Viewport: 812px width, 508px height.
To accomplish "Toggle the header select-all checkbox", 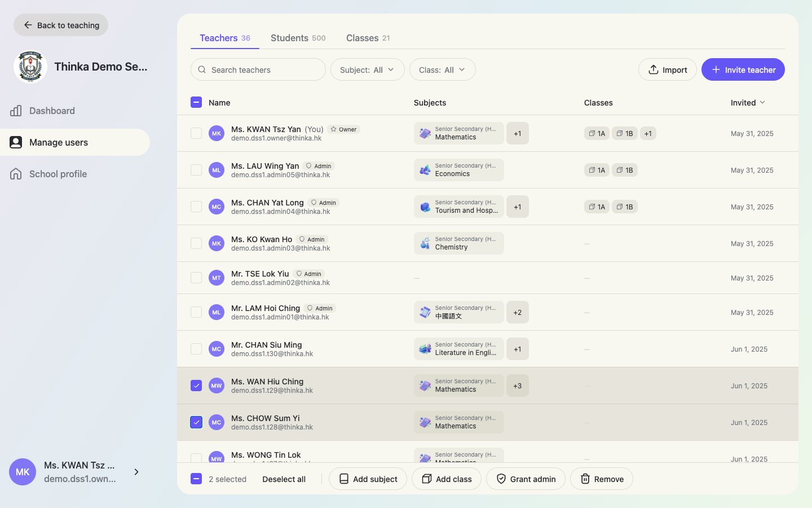I will [196, 102].
